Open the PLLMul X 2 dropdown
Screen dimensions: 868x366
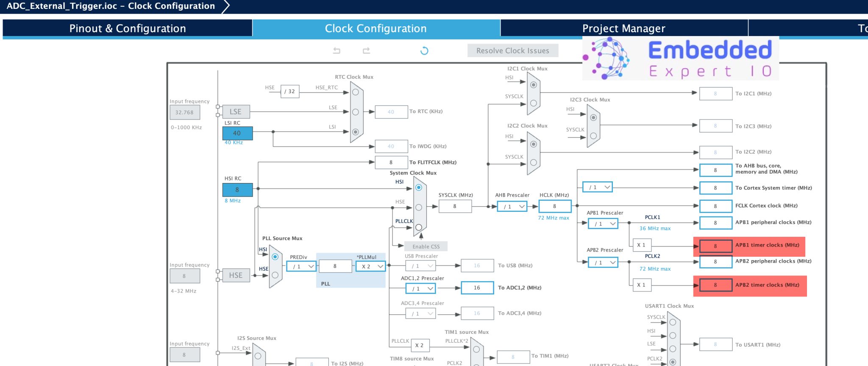[x=370, y=266]
